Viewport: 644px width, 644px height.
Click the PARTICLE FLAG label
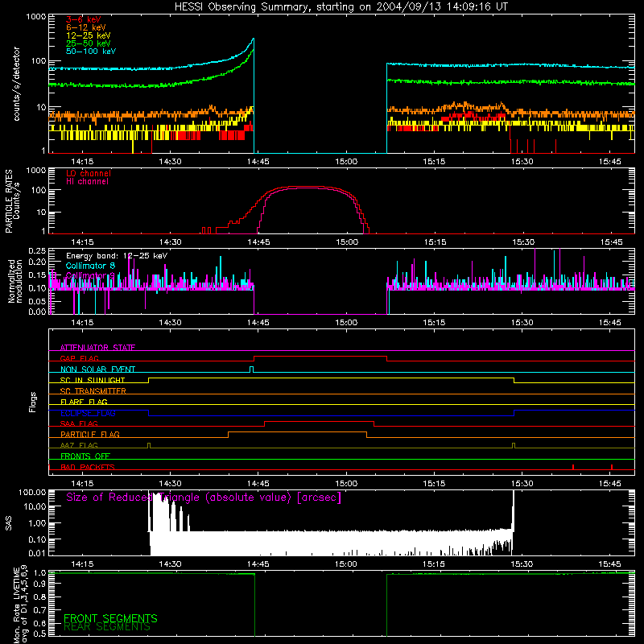click(x=90, y=434)
